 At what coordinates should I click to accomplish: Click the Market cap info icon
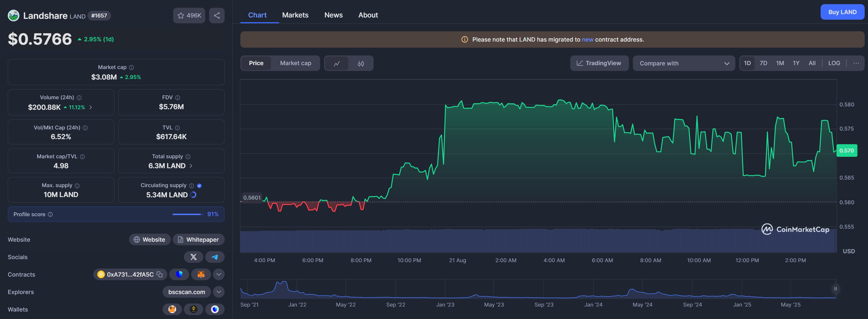coord(131,67)
